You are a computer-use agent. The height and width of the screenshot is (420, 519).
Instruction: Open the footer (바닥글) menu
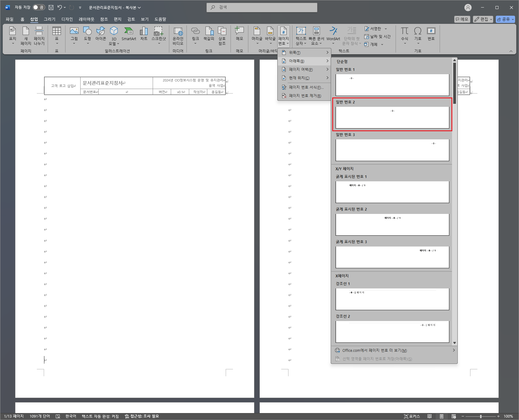coord(270,36)
